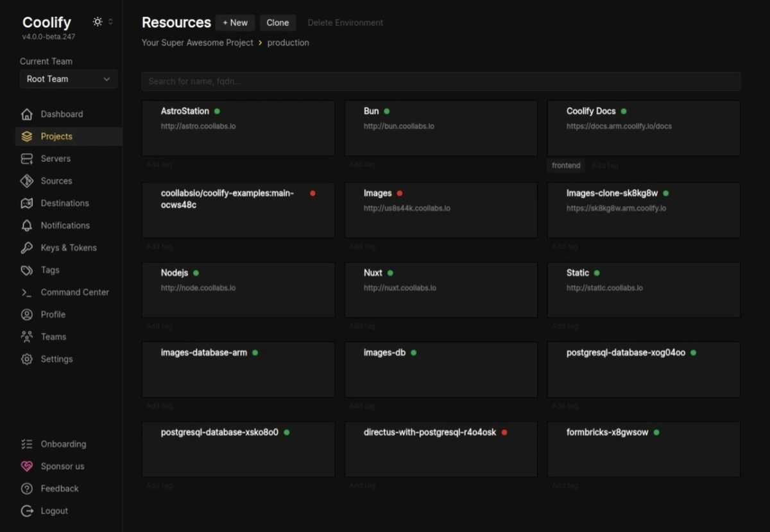Open postgresql-database-xog04oo card

click(x=644, y=370)
